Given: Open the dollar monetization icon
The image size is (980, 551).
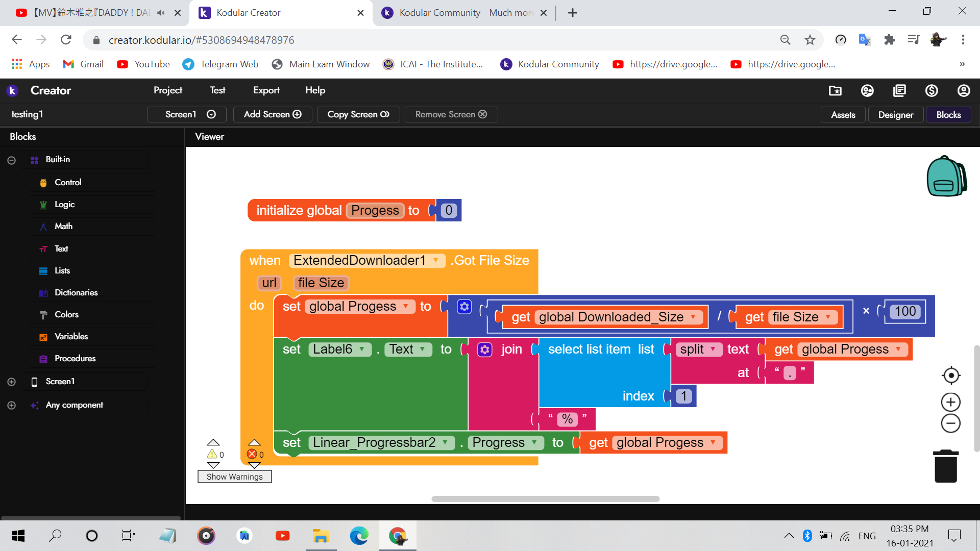Looking at the screenshot, I should 932,90.
